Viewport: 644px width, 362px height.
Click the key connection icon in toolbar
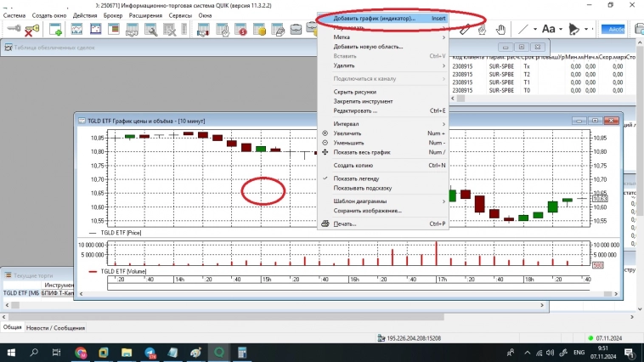[x=14, y=30]
